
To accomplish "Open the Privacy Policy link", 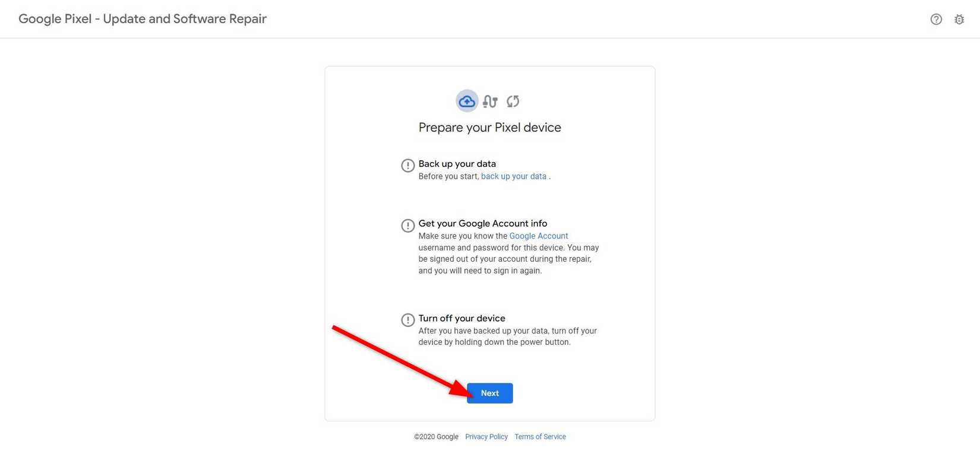I will click(x=486, y=437).
